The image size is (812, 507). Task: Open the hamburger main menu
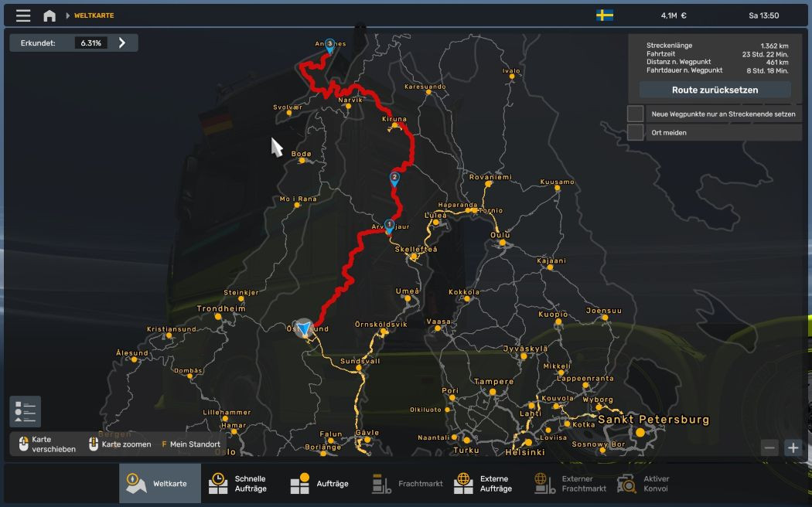[x=23, y=15]
